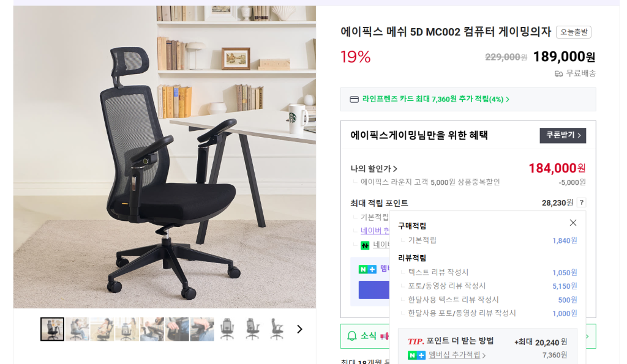
Task: Click the N+ membership badge in the tip box
Action: 416,355
